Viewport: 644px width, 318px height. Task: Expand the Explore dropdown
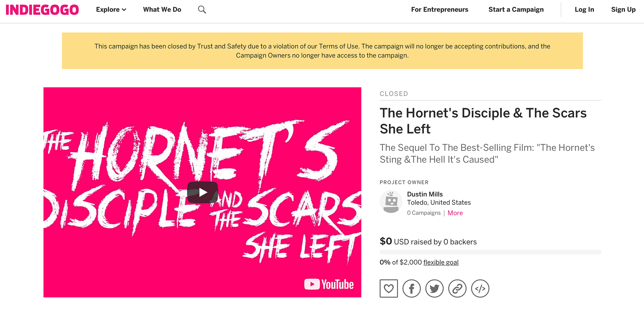(x=111, y=10)
